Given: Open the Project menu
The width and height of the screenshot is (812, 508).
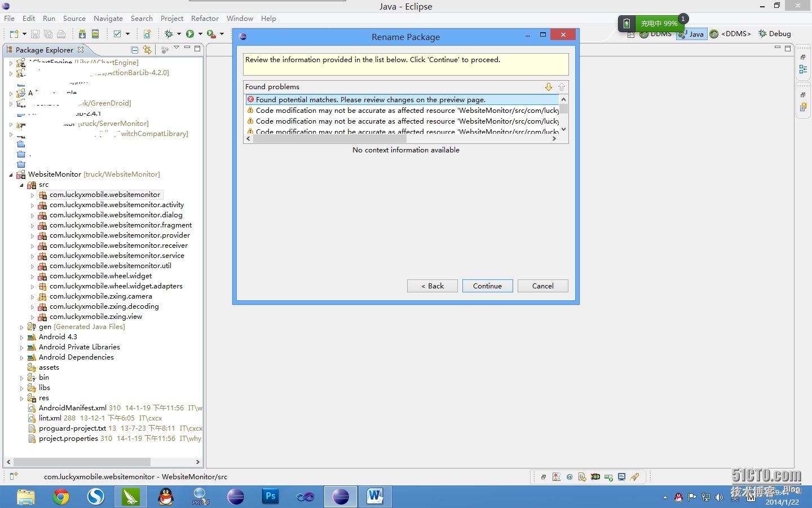Looking at the screenshot, I should coord(172,19).
